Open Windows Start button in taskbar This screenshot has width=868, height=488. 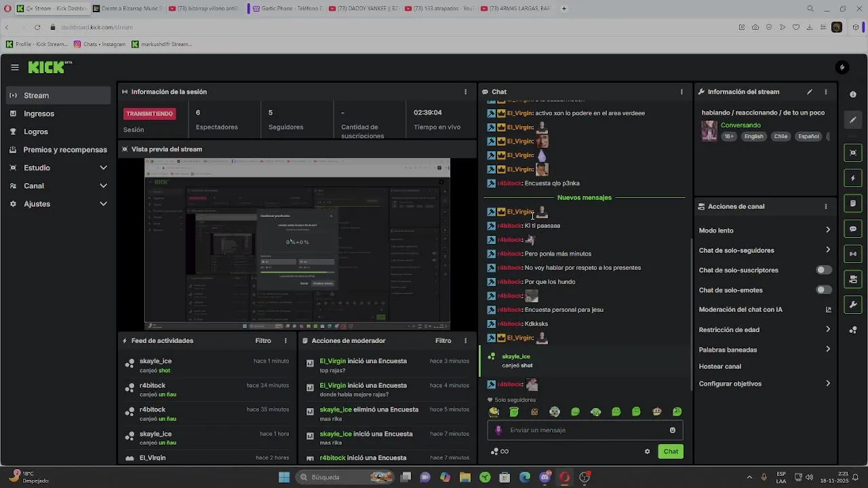284,477
